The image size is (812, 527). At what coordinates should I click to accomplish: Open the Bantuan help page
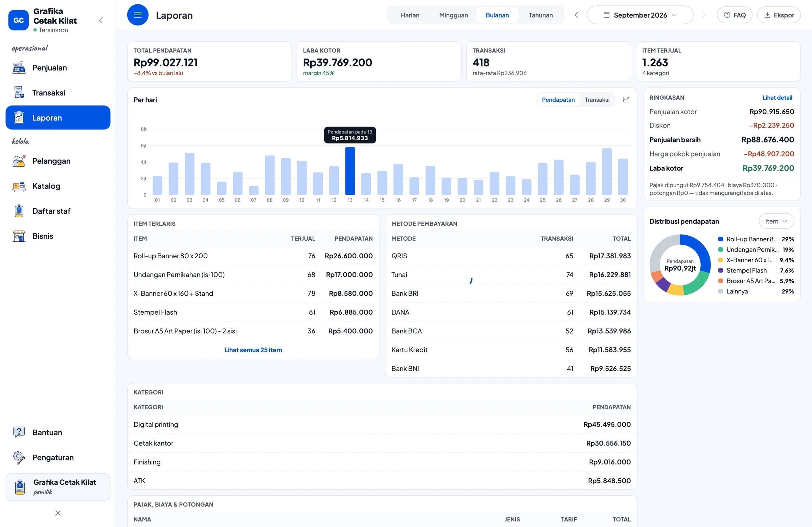58,432
